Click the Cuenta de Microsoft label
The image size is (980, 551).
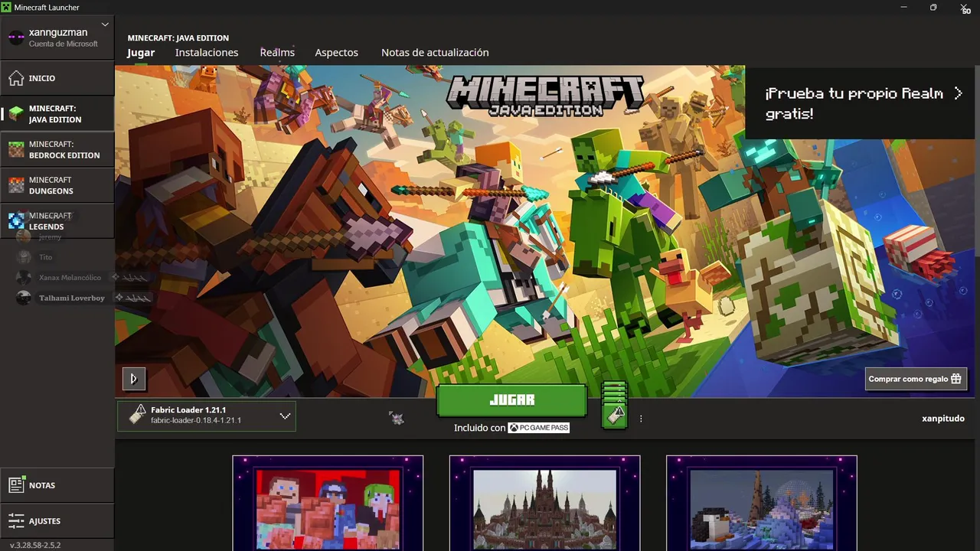pyautogui.click(x=64, y=44)
